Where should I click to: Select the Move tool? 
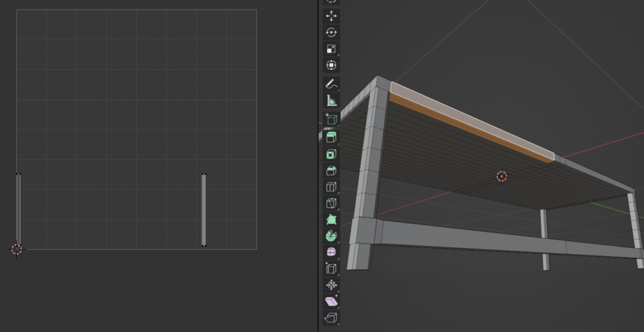click(331, 16)
